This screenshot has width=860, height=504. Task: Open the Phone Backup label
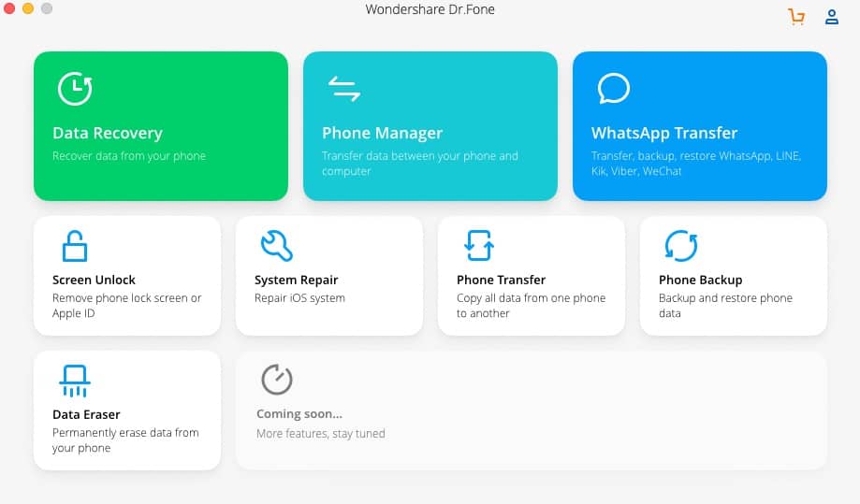[x=700, y=280]
